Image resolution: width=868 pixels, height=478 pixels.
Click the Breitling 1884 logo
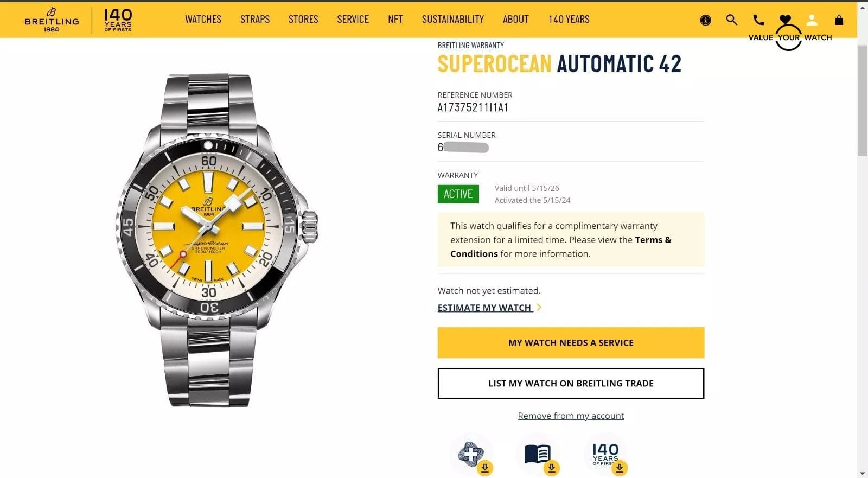click(52, 20)
